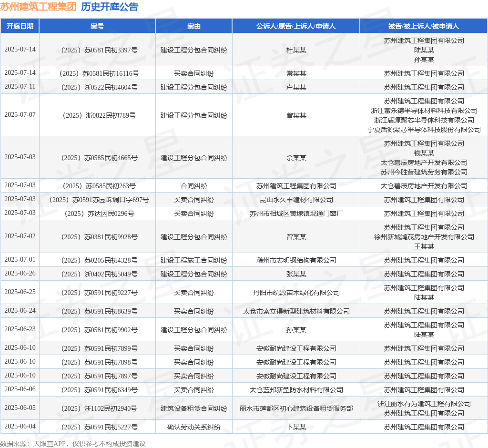Click the date 2025-07-01

20,259
